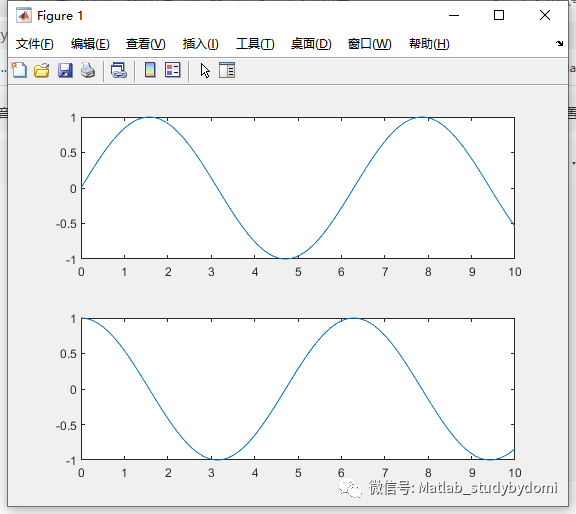Open the 文件(F) menu
The width and height of the screenshot is (576, 514).
tap(35, 44)
